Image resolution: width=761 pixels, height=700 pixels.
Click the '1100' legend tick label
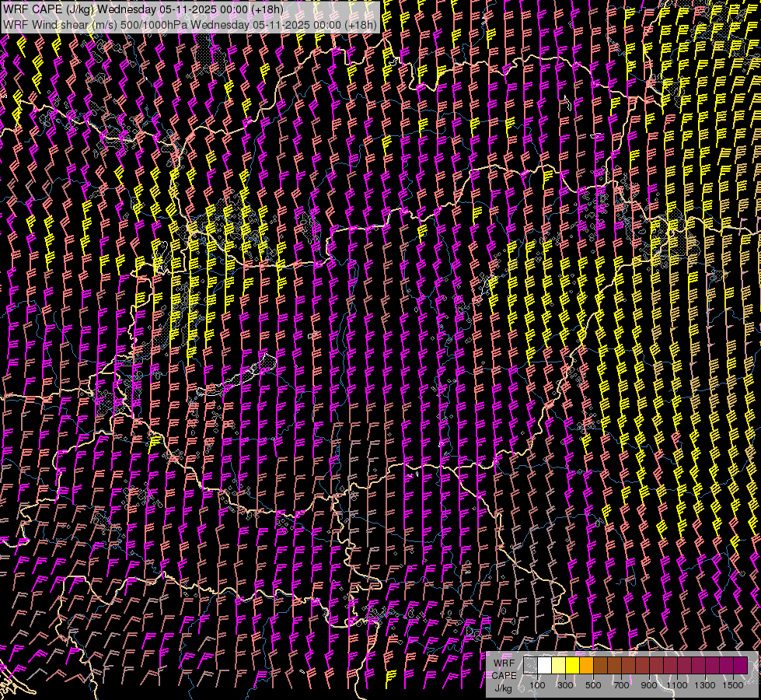point(676,685)
